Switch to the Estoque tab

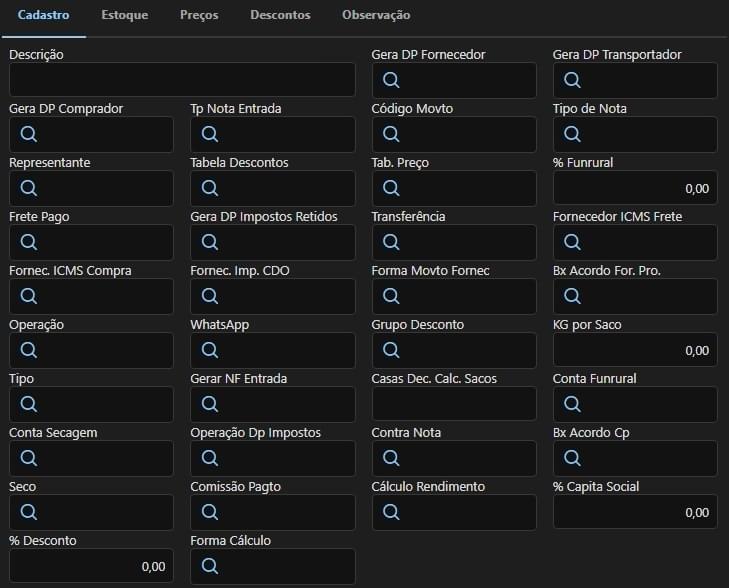pyautogui.click(x=125, y=16)
